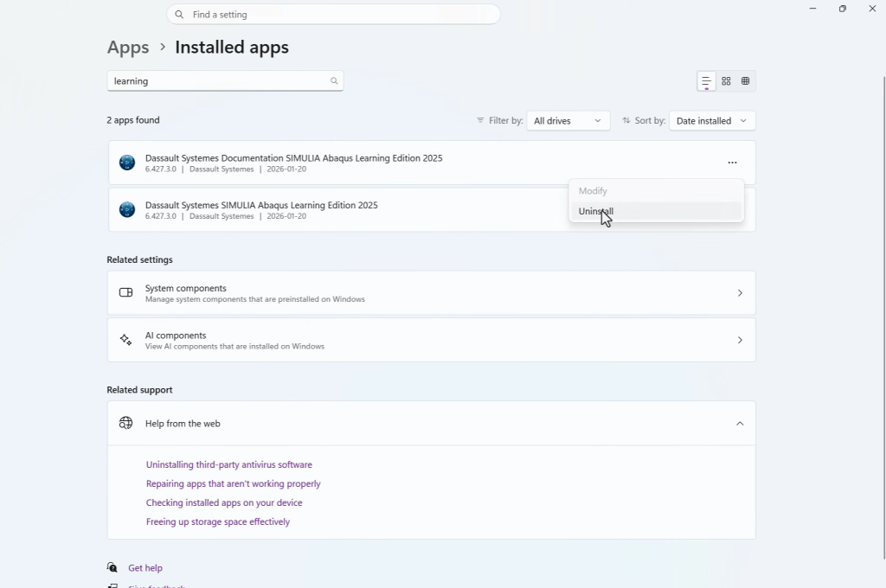The image size is (886, 588).
Task: Click the Get help icon
Action: (x=112, y=567)
